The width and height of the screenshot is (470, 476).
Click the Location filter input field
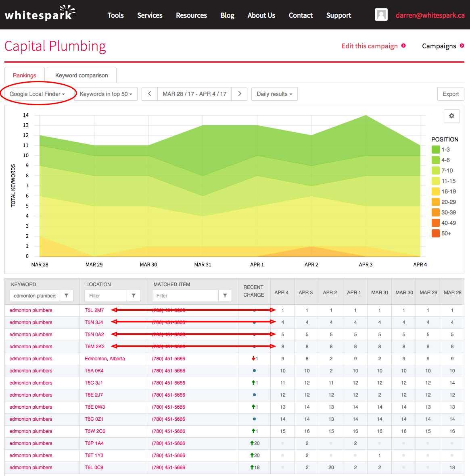point(106,296)
